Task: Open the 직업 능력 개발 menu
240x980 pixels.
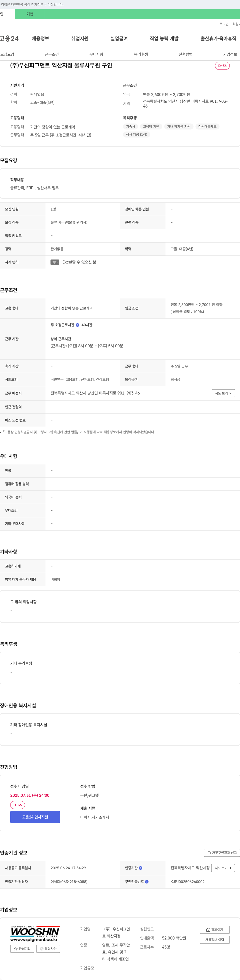Action: [x=164, y=38]
